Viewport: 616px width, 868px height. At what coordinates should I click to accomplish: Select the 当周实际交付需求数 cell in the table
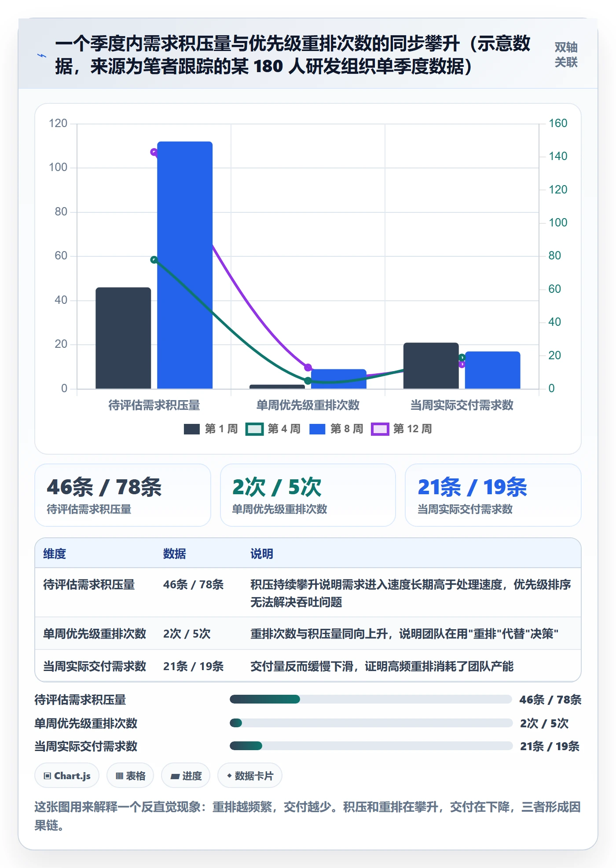pyautogui.click(x=95, y=666)
